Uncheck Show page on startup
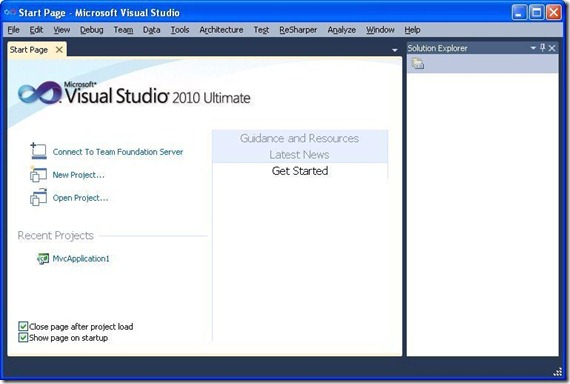The height and width of the screenshot is (384, 570). pyautogui.click(x=23, y=338)
